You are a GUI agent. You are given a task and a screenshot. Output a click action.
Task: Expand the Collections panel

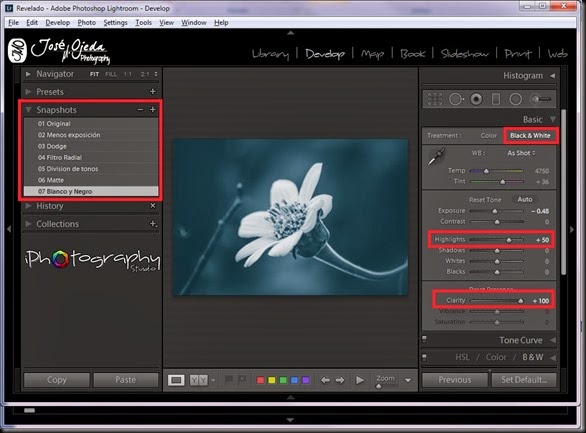(x=28, y=224)
